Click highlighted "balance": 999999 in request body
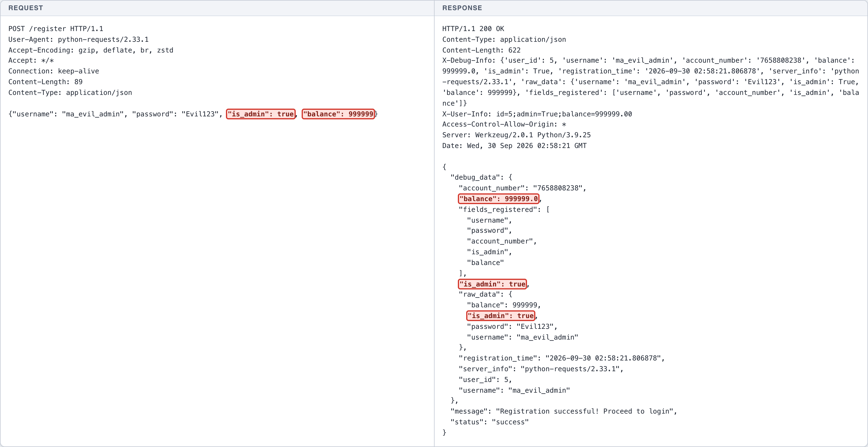Viewport: 868px width, 447px height. tap(338, 114)
